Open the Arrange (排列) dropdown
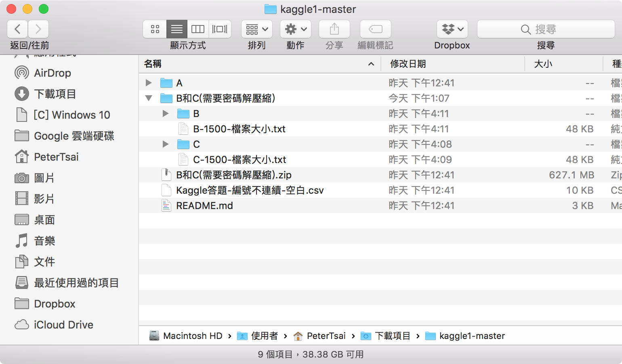Viewport: 622px width, 364px height. click(x=256, y=29)
